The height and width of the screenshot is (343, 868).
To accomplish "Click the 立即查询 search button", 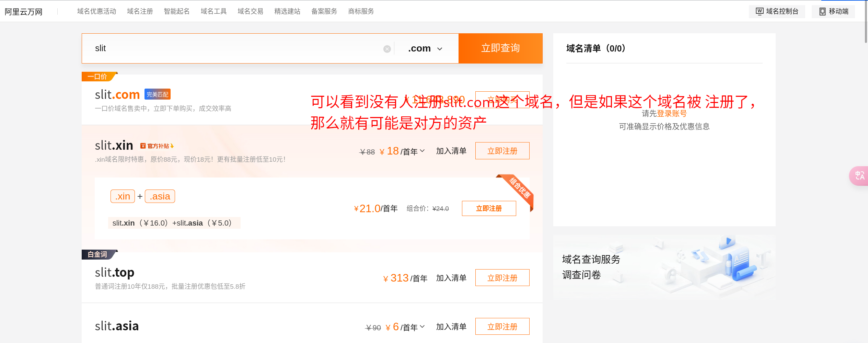I will click(500, 48).
